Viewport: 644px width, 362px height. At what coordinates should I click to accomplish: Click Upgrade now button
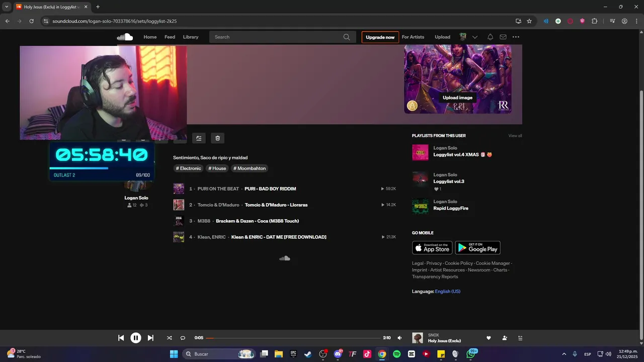[x=380, y=37]
